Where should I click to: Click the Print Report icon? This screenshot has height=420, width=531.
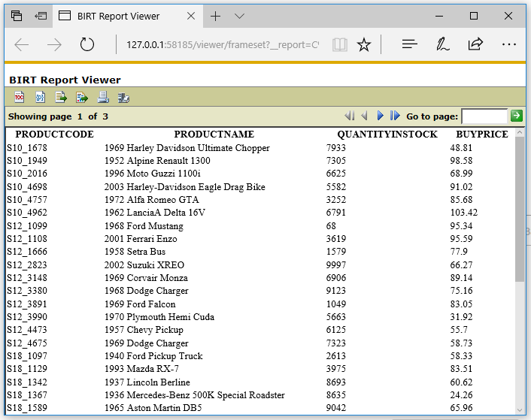point(103,98)
